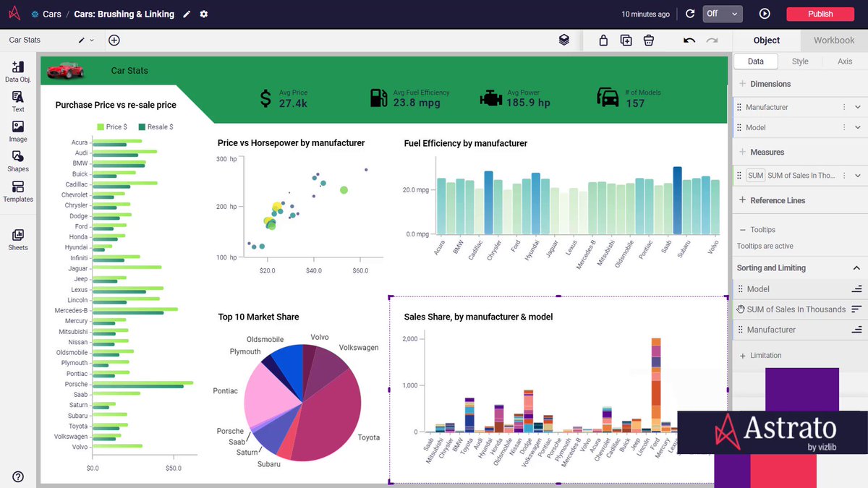Select the Shapes tool in sidebar
The image size is (868, 488).
pos(18,161)
